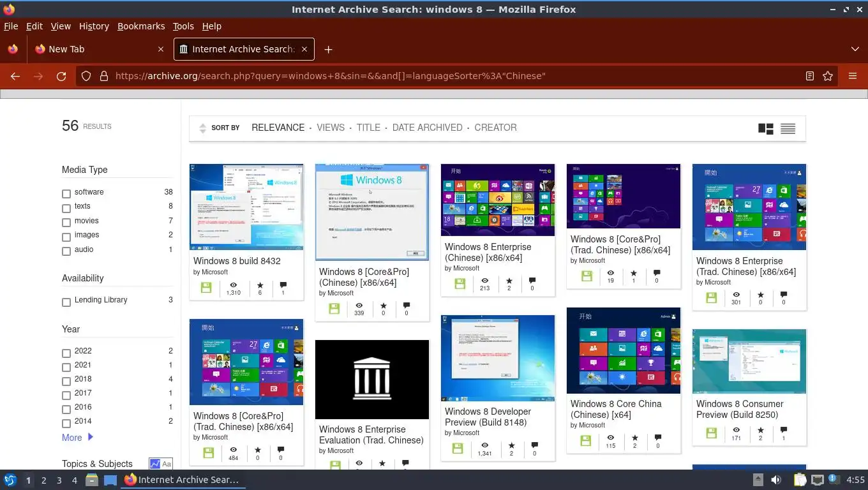Open the Help menu
The image size is (868, 490).
[x=212, y=26]
